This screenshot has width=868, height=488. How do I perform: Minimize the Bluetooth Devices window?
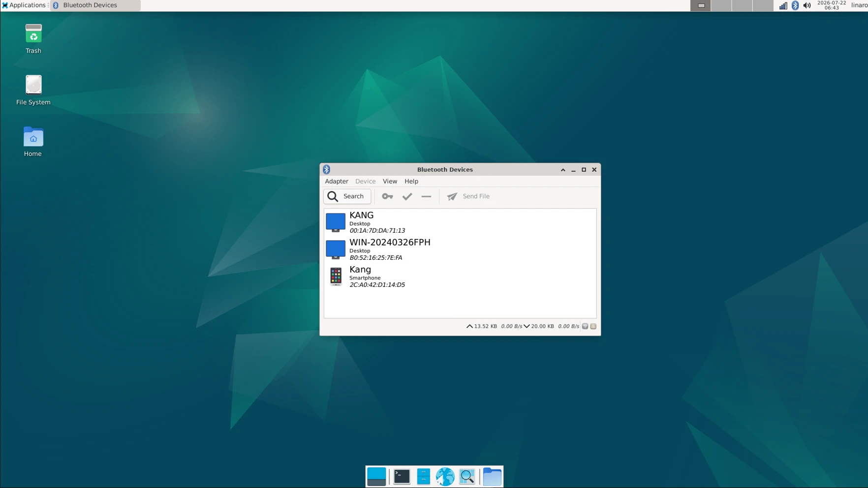coord(573,170)
